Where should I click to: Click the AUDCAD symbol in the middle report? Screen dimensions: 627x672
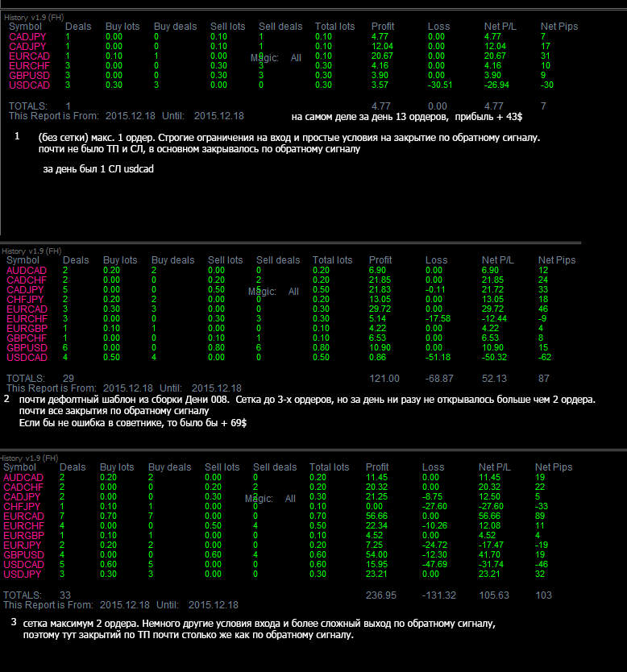pyautogui.click(x=27, y=271)
